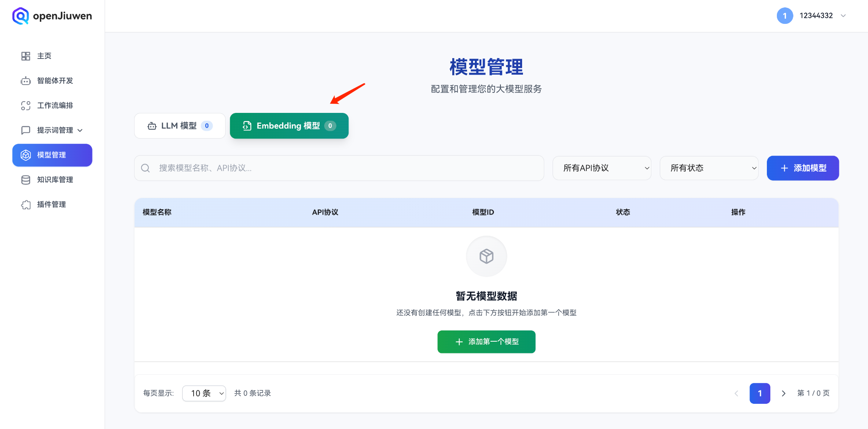Click the 共 0 条记录 text
The width and height of the screenshot is (868, 429).
pyautogui.click(x=253, y=393)
